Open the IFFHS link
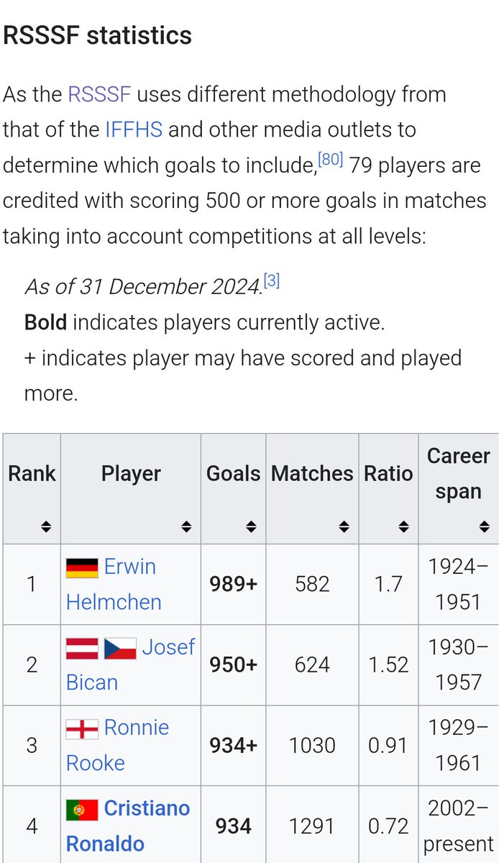504x863 pixels. [x=134, y=129]
